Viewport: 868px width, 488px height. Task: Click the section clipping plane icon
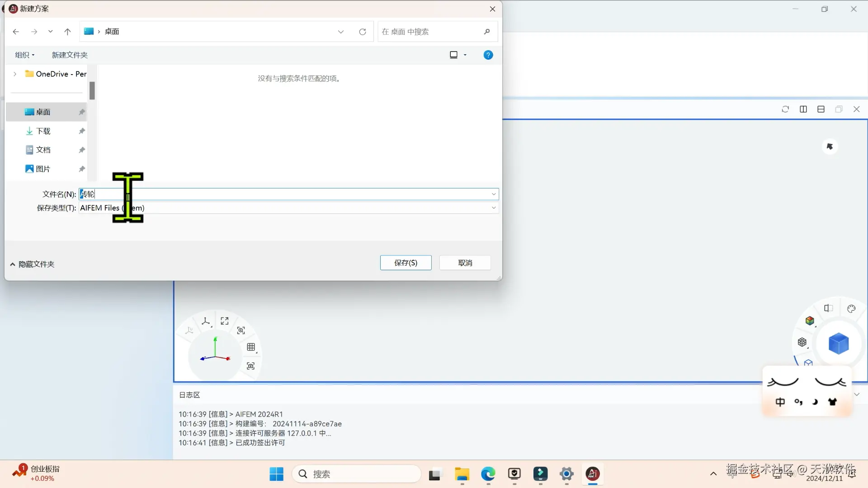tap(828, 308)
